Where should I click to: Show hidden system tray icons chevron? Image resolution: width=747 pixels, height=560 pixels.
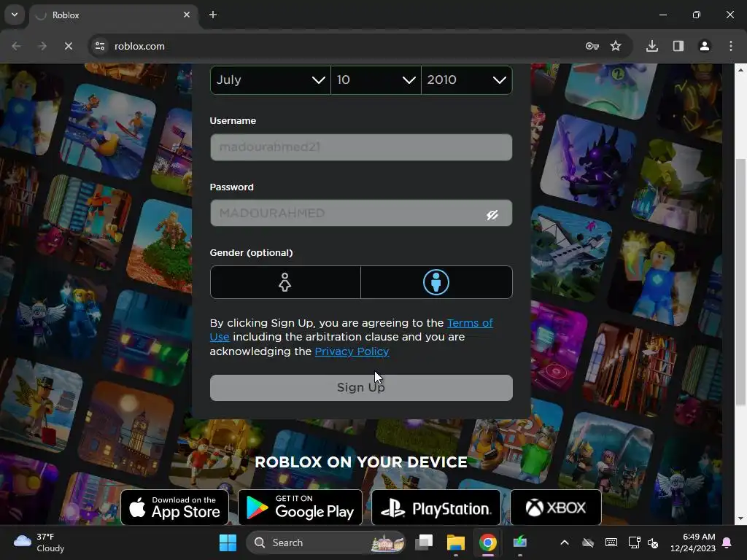click(x=565, y=542)
